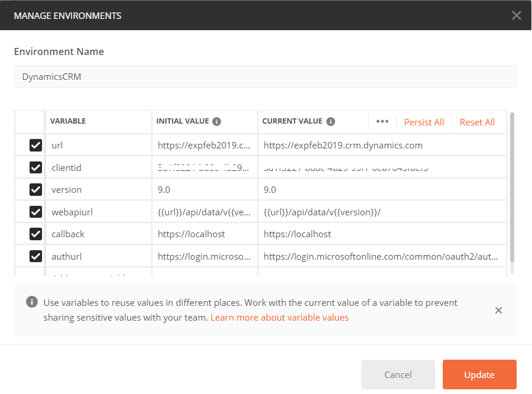Screen dimensions: 532x394
Task: Cancel the environment changes
Action: (x=398, y=374)
